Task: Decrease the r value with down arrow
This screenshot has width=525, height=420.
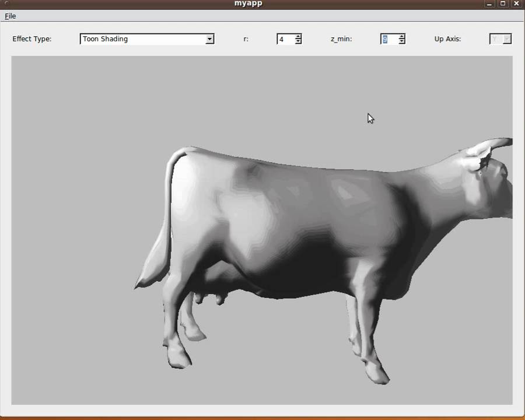Action: [x=298, y=41]
